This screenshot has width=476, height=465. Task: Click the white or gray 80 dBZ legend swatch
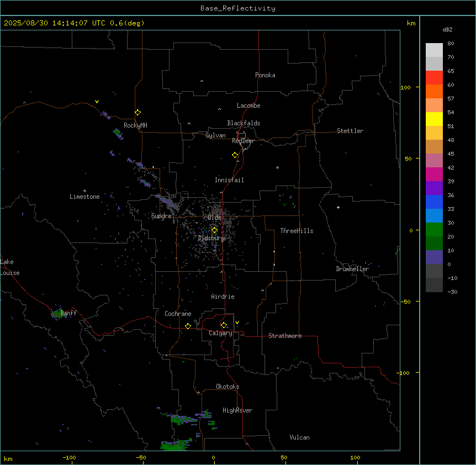pos(434,50)
